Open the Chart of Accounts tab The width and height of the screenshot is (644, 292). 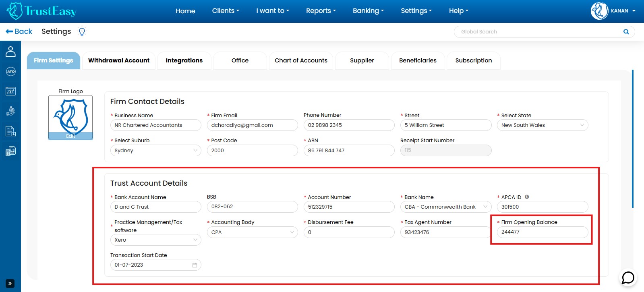pos(301,60)
